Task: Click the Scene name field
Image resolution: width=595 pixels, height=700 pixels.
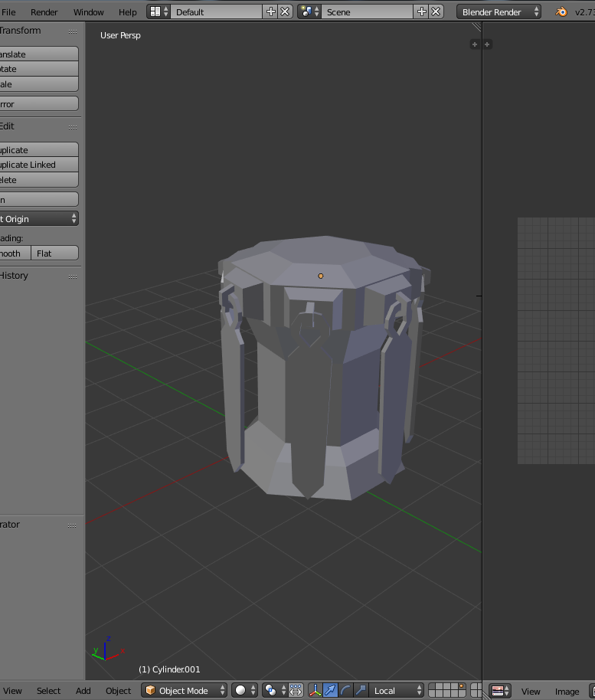Action: (368, 12)
